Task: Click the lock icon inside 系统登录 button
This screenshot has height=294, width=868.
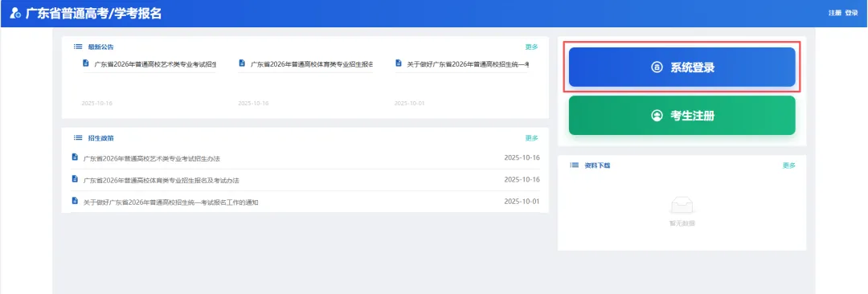Action: [657, 67]
